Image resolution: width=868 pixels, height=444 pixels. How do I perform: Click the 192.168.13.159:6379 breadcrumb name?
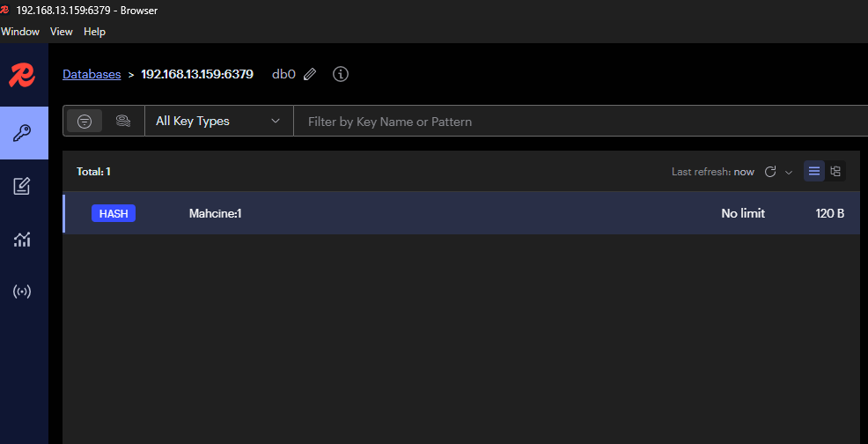[197, 74]
